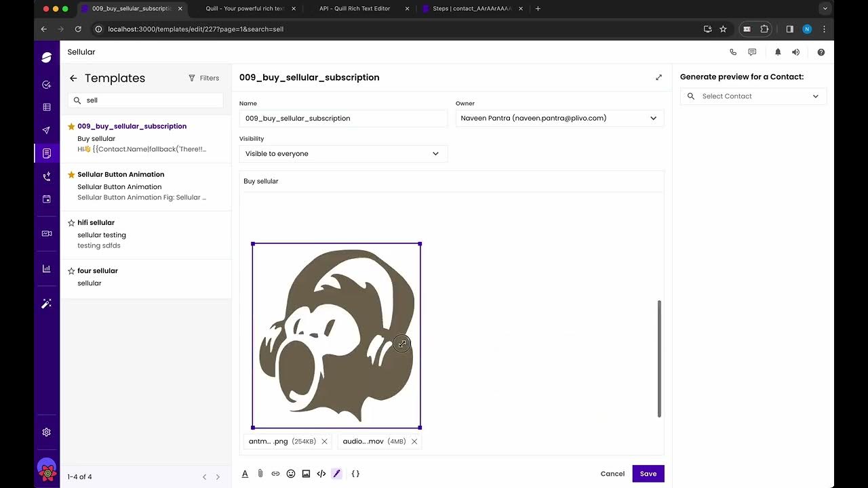Open the video recordings icon in sidebar
This screenshot has width=868, height=488.
click(x=47, y=233)
